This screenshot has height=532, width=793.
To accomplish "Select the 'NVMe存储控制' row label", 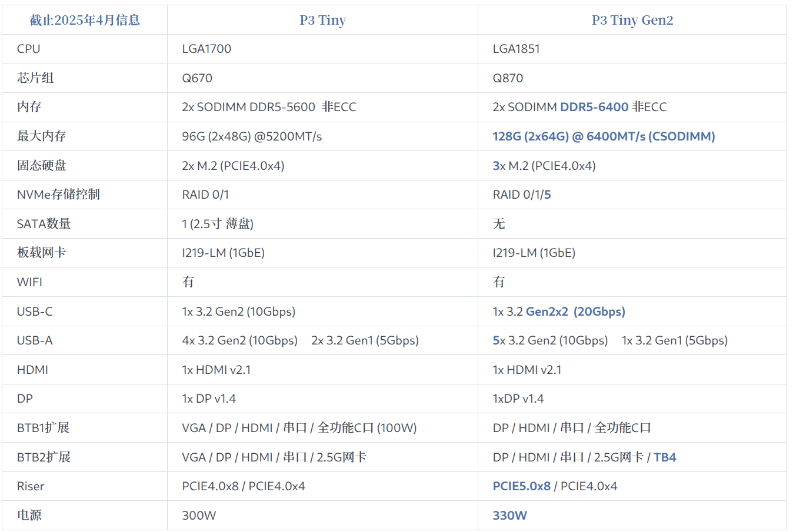I will (58, 195).
